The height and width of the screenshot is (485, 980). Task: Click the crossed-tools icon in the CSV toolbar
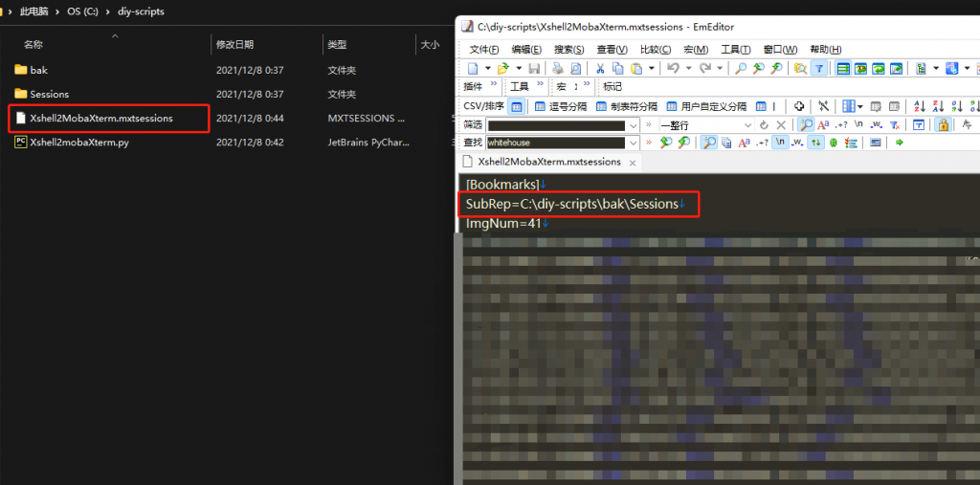(824, 106)
